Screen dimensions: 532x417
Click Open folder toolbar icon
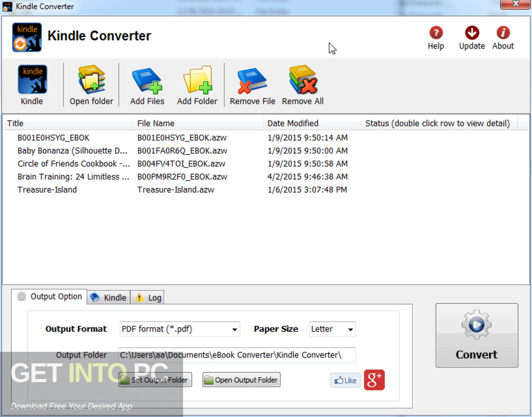[x=91, y=85]
